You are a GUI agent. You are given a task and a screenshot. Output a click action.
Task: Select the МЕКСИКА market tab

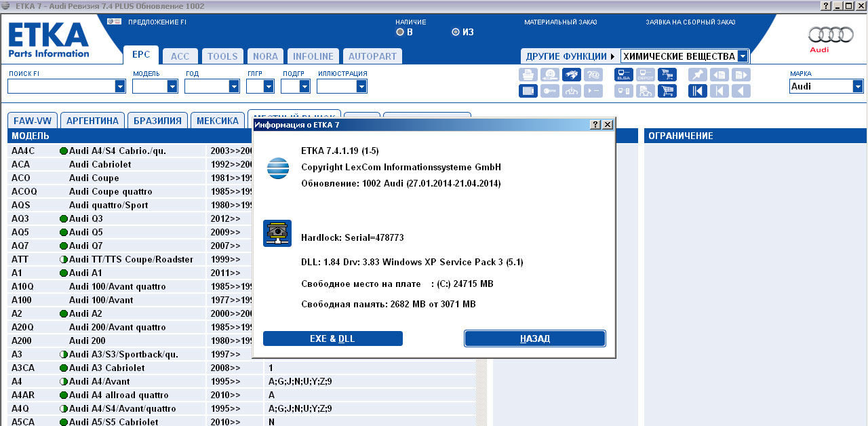coord(218,121)
